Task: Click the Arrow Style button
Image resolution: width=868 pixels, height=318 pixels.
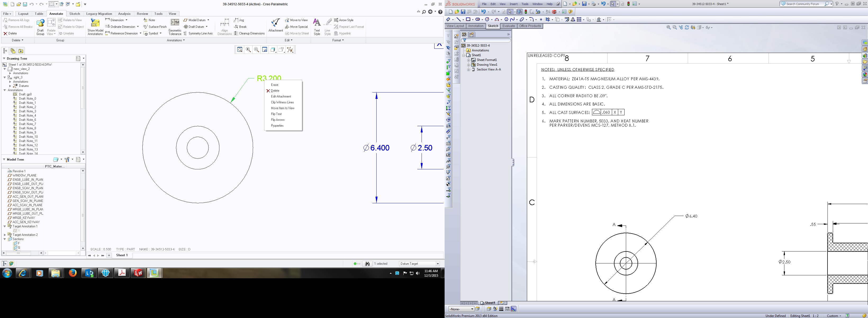Action: [x=344, y=20]
